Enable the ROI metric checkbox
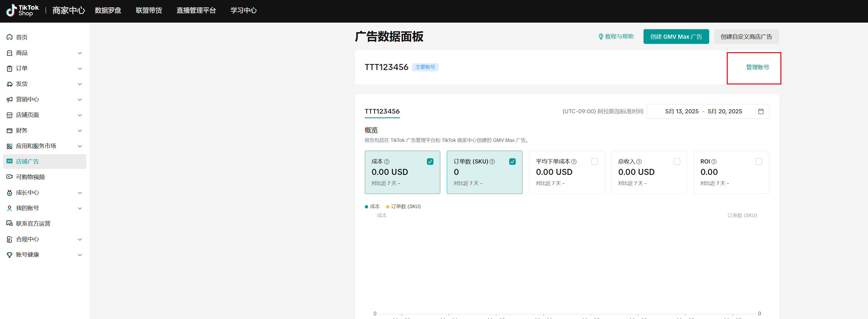Image resolution: width=868 pixels, height=319 pixels. click(x=759, y=161)
